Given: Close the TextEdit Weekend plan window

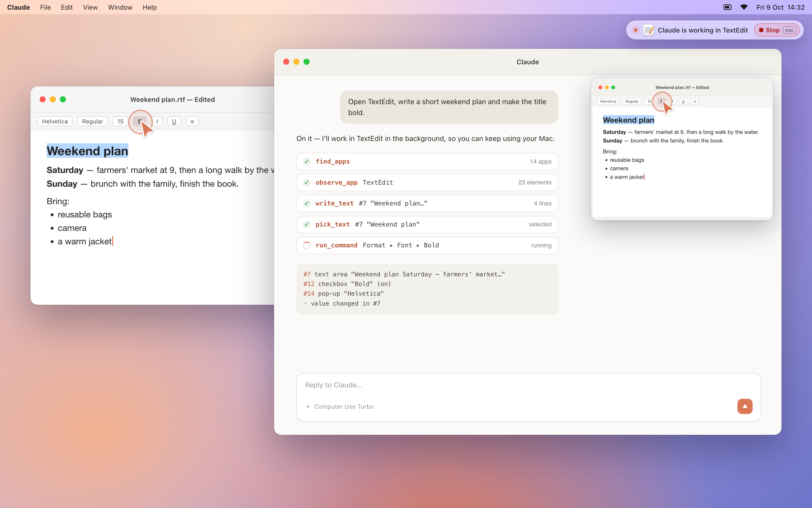Looking at the screenshot, I should coord(43,100).
